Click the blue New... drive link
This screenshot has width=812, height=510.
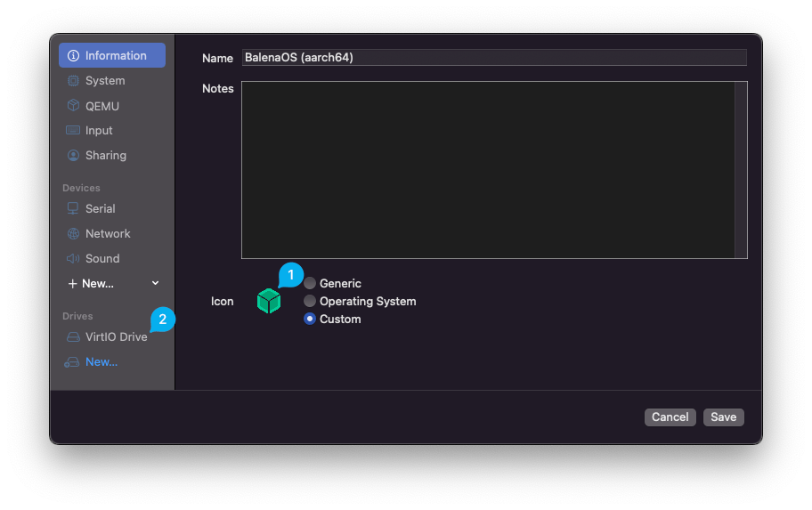pyautogui.click(x=101, y=362)
